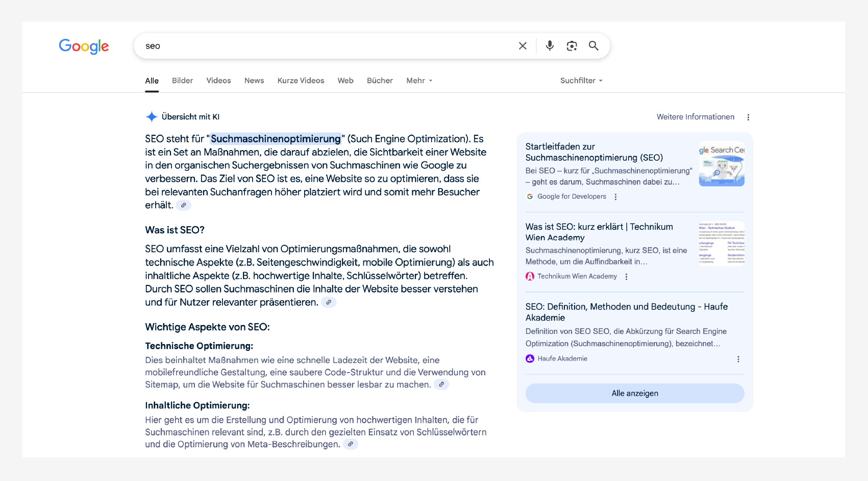868x481 pixels.
Task: Click the highlighted word Suchmaschinenoptimierung
Action: coord(276,139)
